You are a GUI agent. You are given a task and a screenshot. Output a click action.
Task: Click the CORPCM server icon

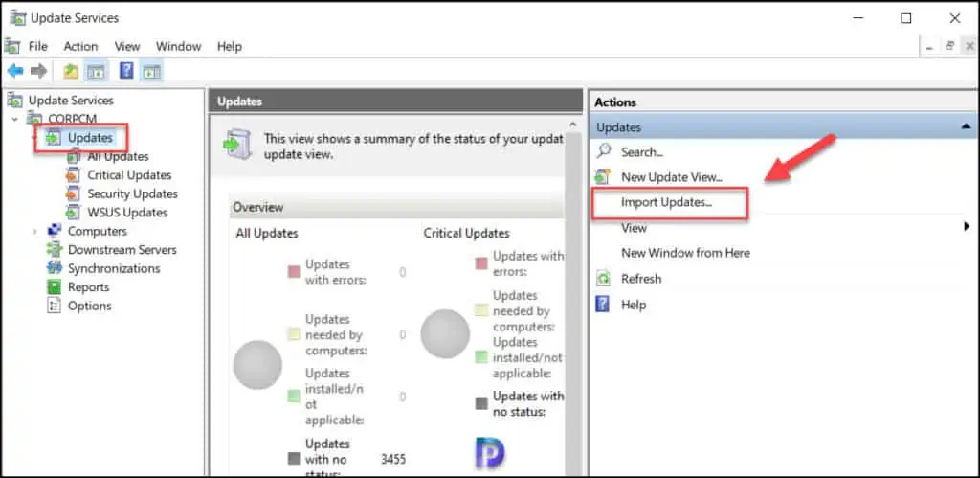34,118
